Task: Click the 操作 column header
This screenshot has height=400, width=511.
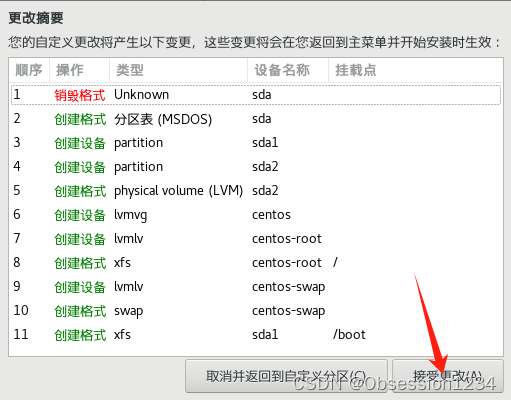Action: [x=79, y=70]
